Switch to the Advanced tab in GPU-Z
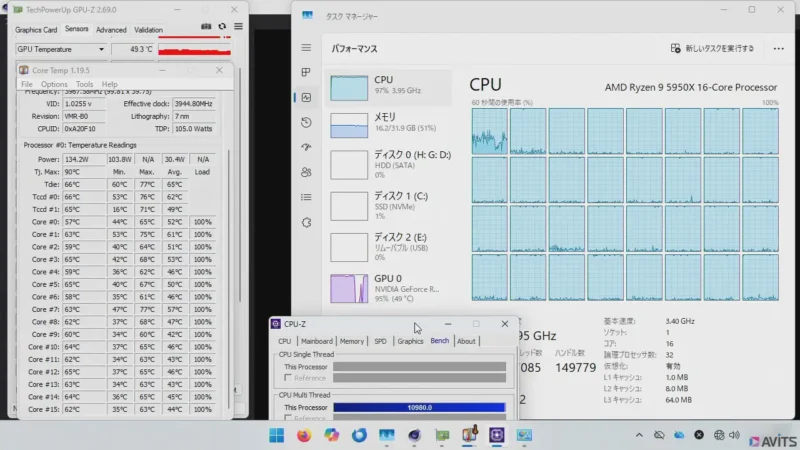 (x=111, y=30)
